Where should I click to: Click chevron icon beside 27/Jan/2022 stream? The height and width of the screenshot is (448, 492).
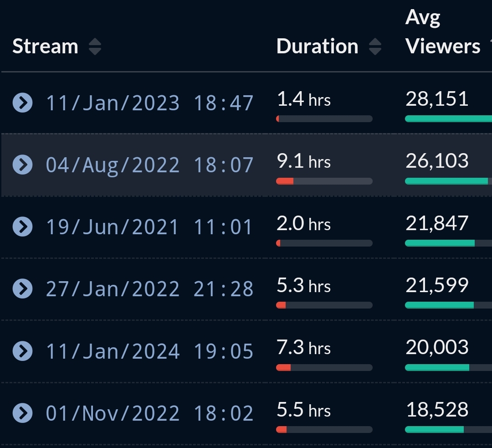click(x=22, y=288)
